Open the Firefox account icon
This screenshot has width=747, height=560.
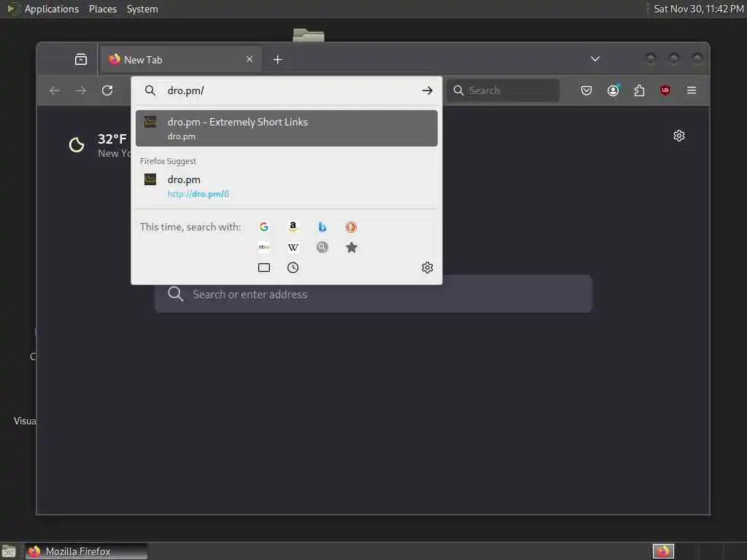pyautogui.click(x=613, y=90)
